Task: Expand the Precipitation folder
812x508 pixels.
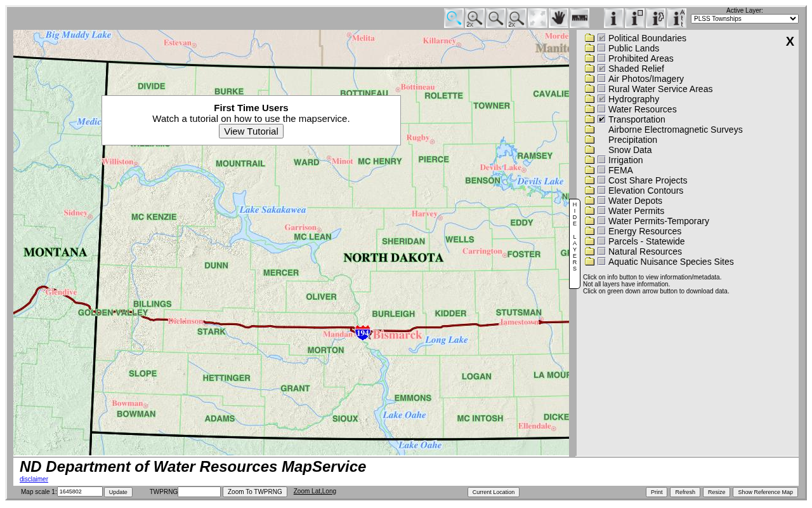Action: point(589,140)
